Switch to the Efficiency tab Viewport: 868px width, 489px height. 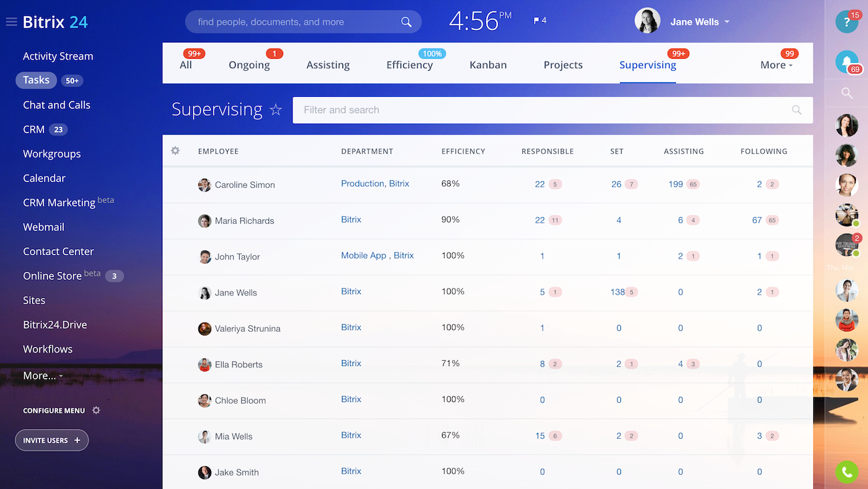(x=409, y=65)
